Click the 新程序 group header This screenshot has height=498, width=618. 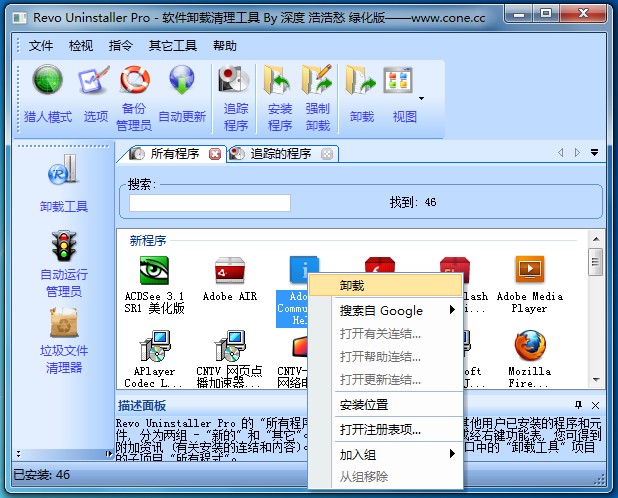click(148, 240)
